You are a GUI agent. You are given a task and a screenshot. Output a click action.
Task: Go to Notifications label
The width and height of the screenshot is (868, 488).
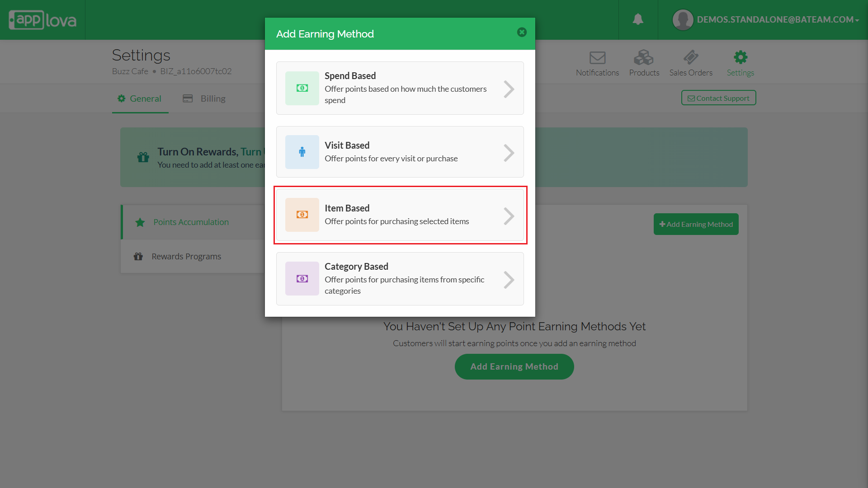click(597, 73)
